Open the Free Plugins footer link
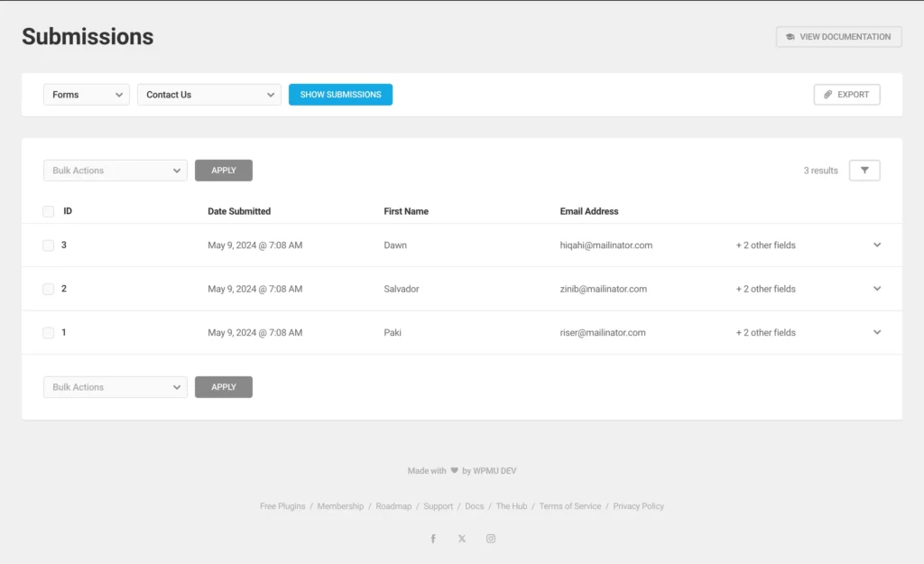Screen dimensions: 924x564 (x=282, y=506)
